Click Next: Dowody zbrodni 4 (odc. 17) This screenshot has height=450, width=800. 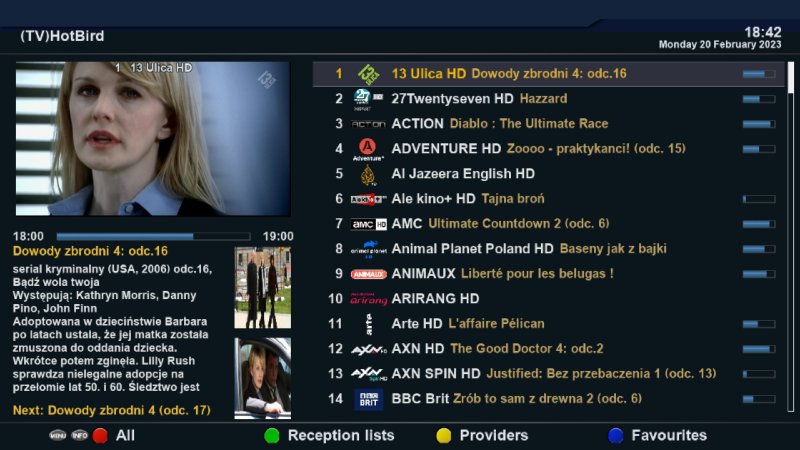[x=112, y=411]
